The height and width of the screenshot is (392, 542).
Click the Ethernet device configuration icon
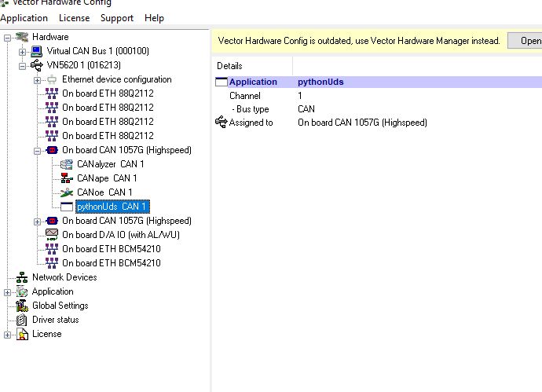[x=52, y=79]
